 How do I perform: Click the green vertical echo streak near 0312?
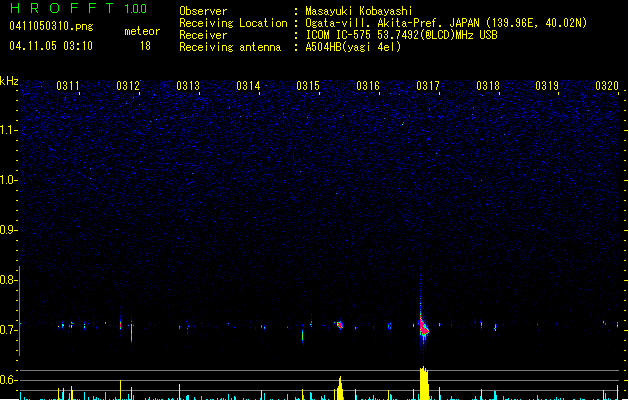click(131, 331)
